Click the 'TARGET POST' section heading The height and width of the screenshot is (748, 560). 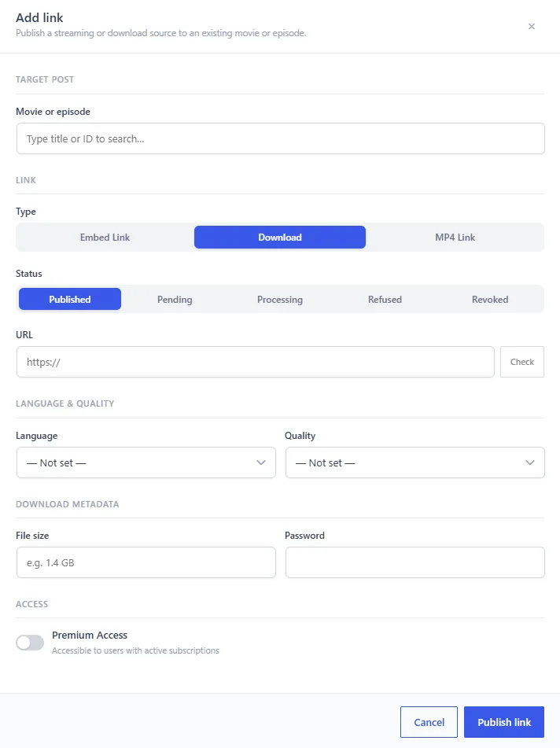45,79
